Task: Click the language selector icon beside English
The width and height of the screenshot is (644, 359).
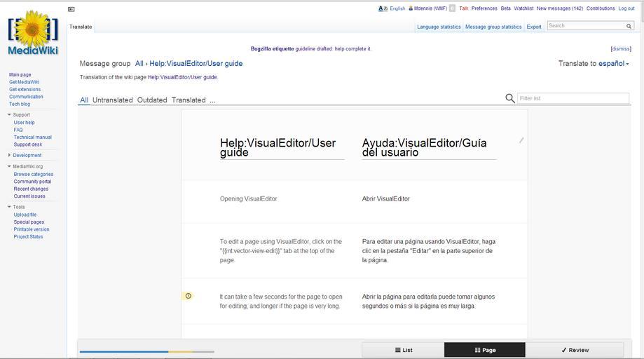Action: (383, 8)
